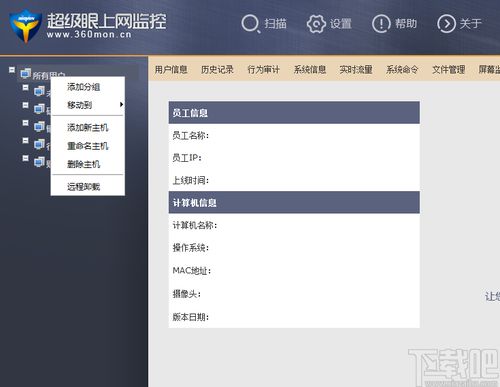This screenshot has width=500, height=387.
Task: Open the 移动到 submenu arrow
Action: tap(121, 105)
